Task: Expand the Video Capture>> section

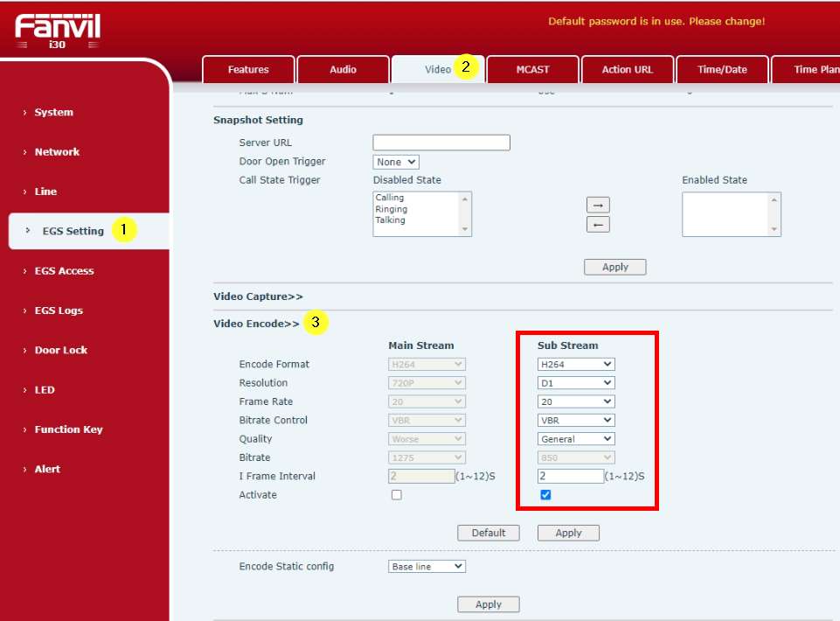Action: pos(258,297)
